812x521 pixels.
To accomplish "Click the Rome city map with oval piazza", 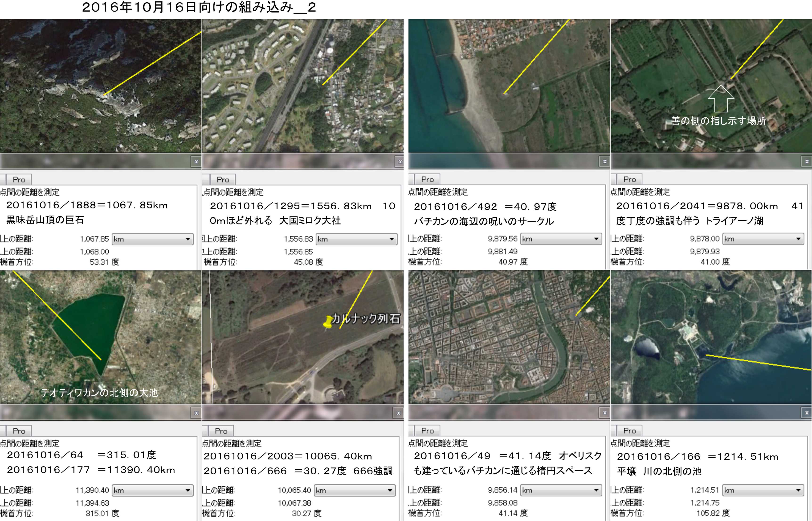I will (509, 337).
